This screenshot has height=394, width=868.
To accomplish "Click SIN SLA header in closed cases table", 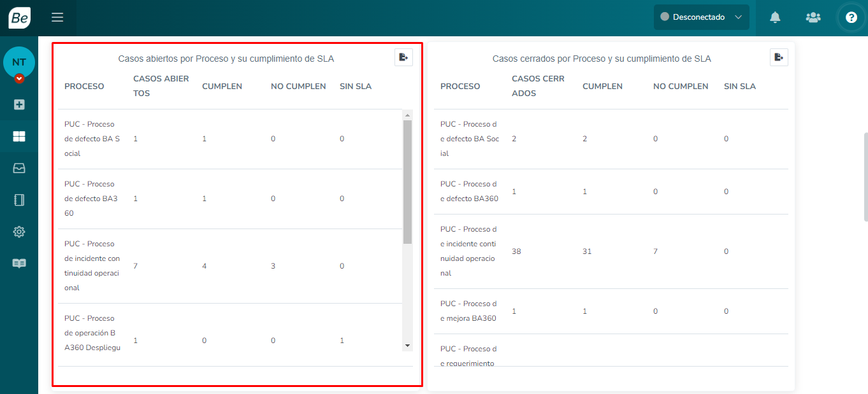I will coord(740,86).
